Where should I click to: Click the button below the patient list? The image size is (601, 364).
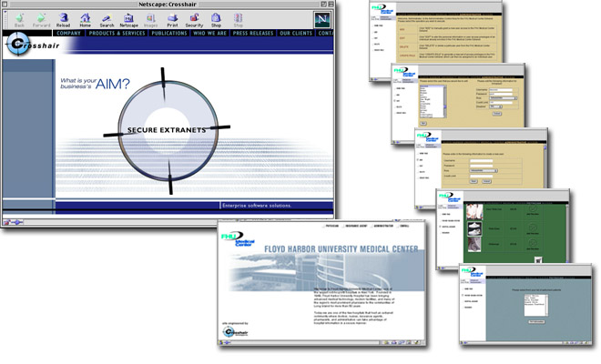pyautogui.click(x=536, y=322)
